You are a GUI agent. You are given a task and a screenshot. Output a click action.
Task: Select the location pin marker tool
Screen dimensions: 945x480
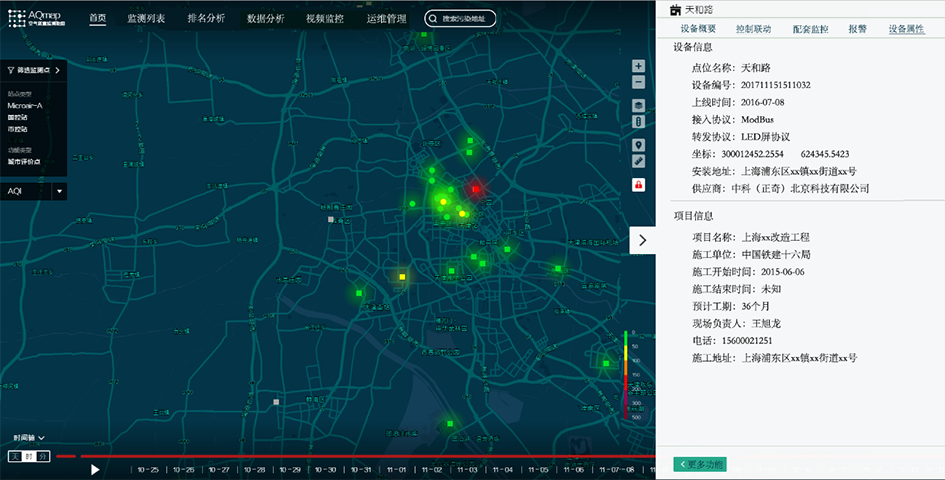639,145
